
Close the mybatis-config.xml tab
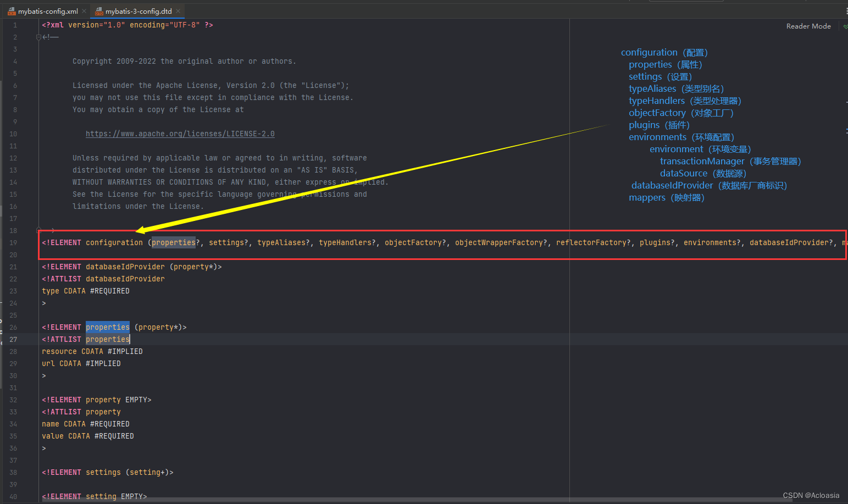click(x=84, y=10)
